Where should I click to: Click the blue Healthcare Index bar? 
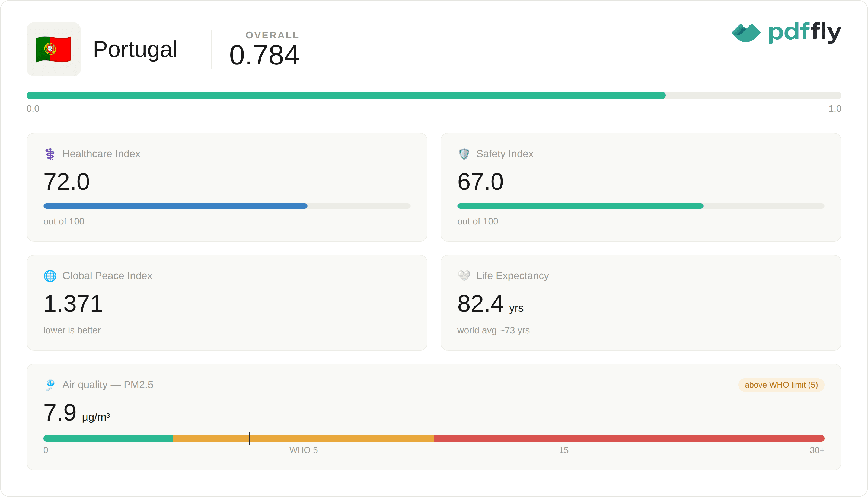tap(175, 206)
